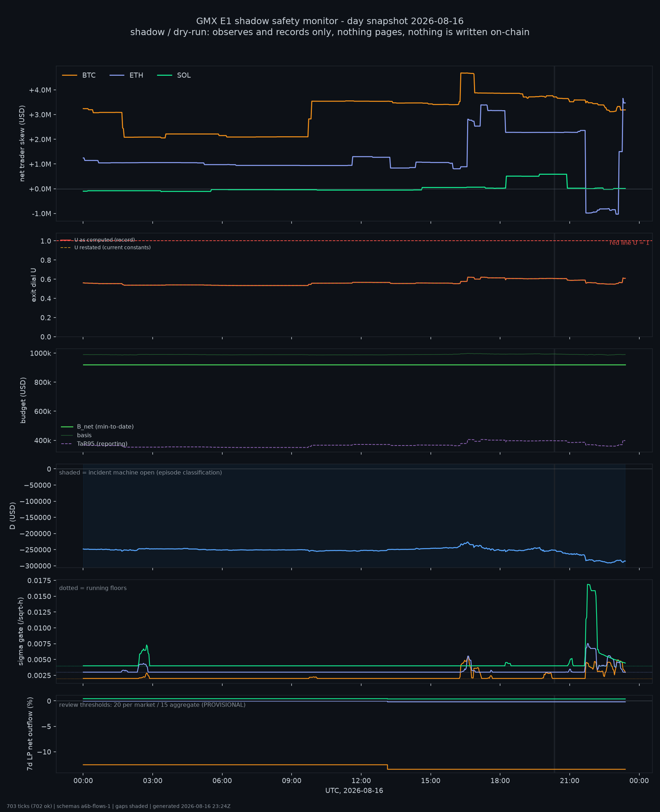Click the '+0.0M' tick label
The width and height of the screenshot is (660, 812).
tap(40, 189)
